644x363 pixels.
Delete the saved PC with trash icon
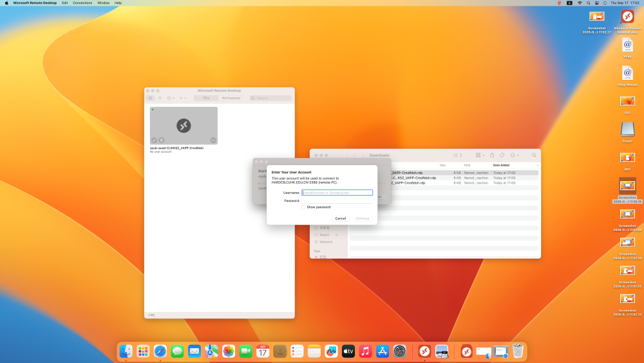point(162,140)
